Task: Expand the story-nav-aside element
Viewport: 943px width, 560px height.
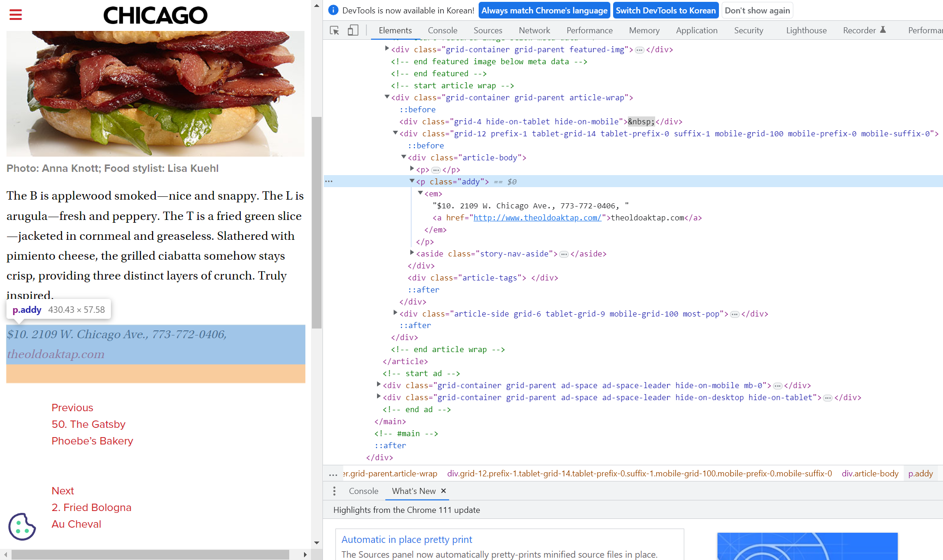Action: point(412,253)
